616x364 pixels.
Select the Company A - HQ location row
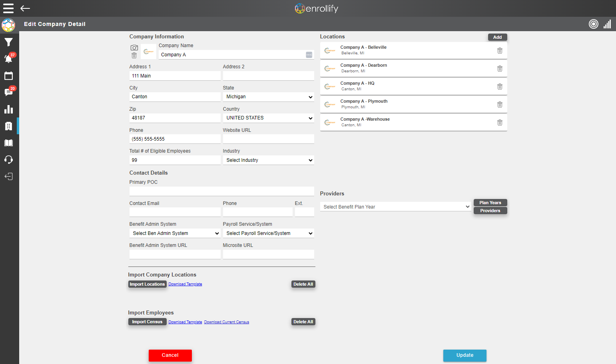pos(414,86)
